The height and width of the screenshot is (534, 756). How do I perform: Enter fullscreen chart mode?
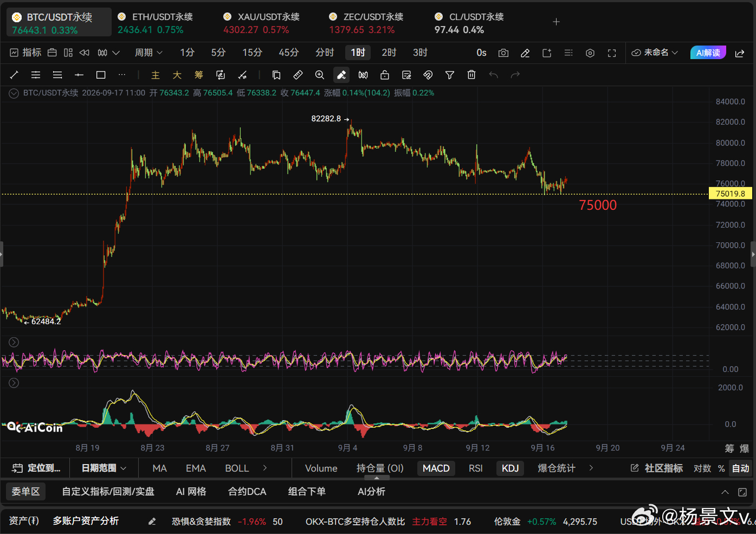(612, 53)
